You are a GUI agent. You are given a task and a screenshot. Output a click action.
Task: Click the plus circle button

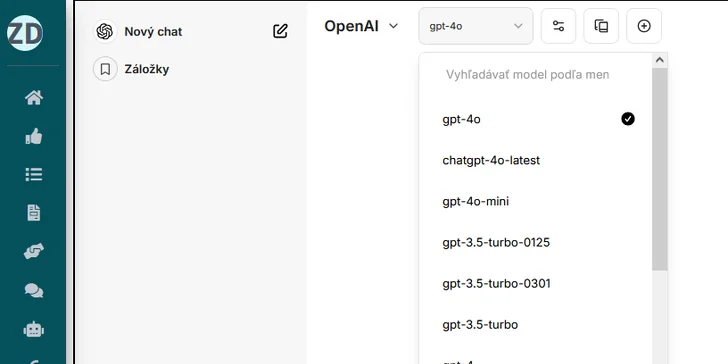coord(644,26)
